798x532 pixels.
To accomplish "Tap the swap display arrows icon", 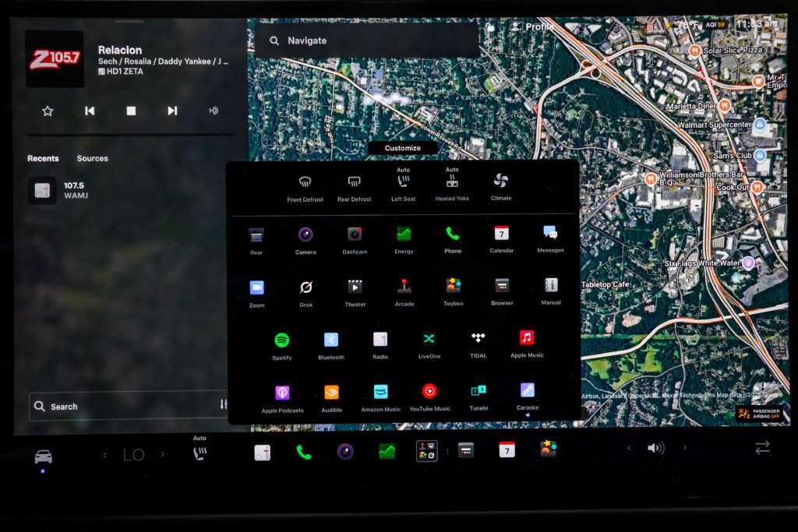I will pyautogui.click(x=762, y=448).
